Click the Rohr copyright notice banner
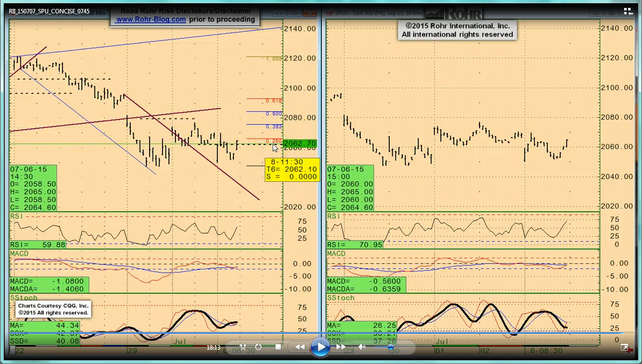The image size is (642, 364). (457, 30)
